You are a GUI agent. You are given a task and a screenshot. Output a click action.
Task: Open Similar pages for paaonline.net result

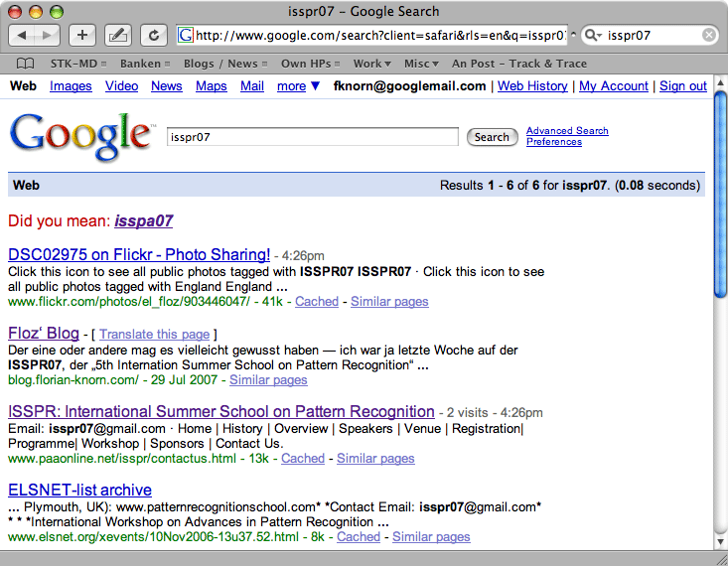375,459
